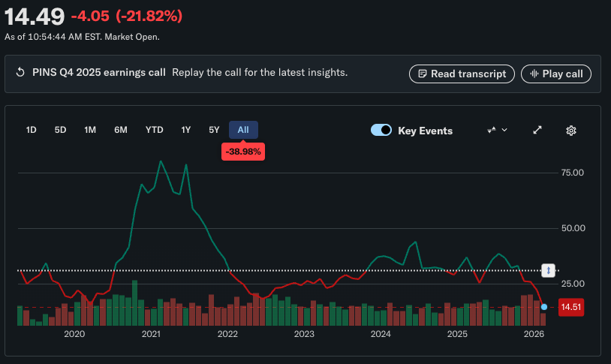Click the Read transcript button

[462, 74]
